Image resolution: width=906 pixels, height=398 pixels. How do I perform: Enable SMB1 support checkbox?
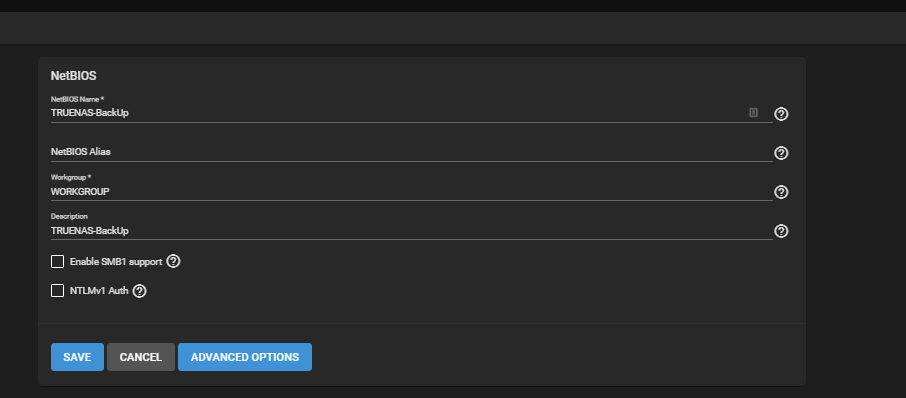(x=57, y=262)
